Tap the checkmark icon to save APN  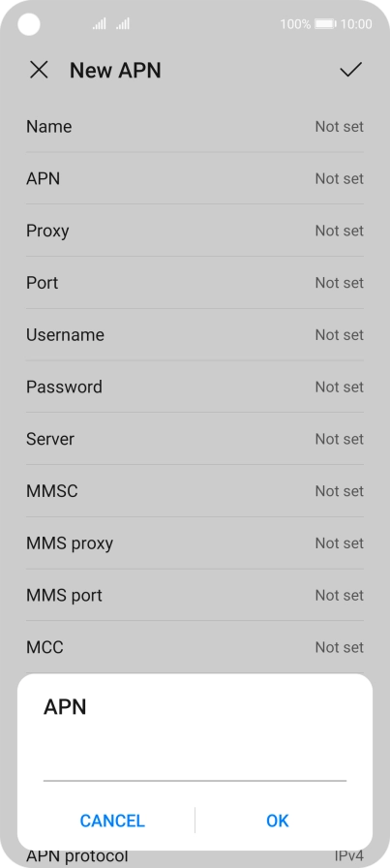350,70
